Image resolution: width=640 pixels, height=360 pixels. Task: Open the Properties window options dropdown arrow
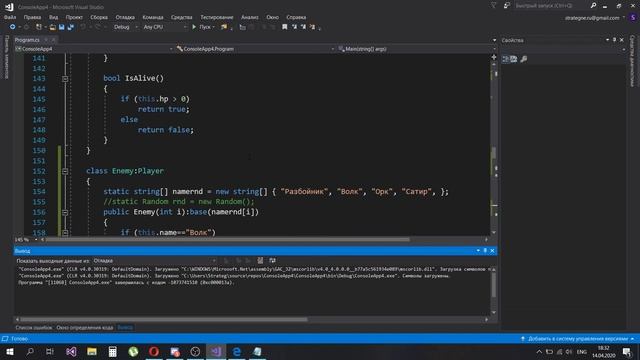607,40
